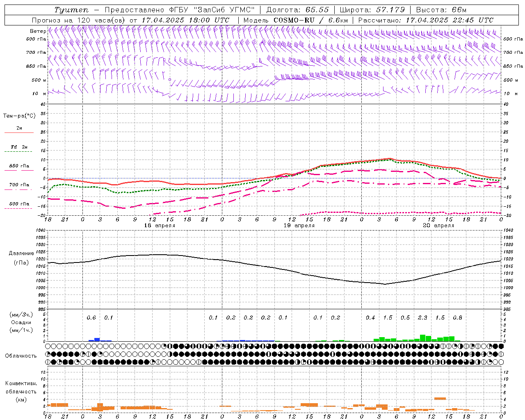This screenshot has width=525, height=420.
Task: Click the 0.8 precipitation value
Action: click(457, 317)
